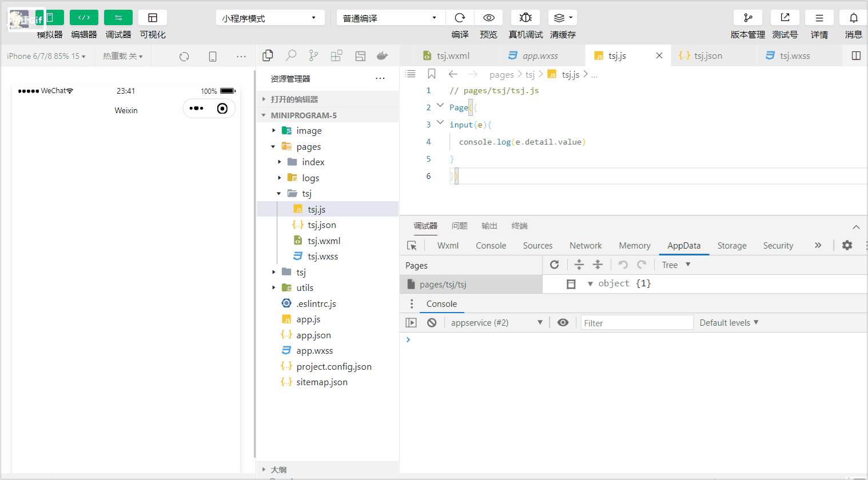Open the simulator more options ellipsis
868x480 pixels.
tap(241, 57)
